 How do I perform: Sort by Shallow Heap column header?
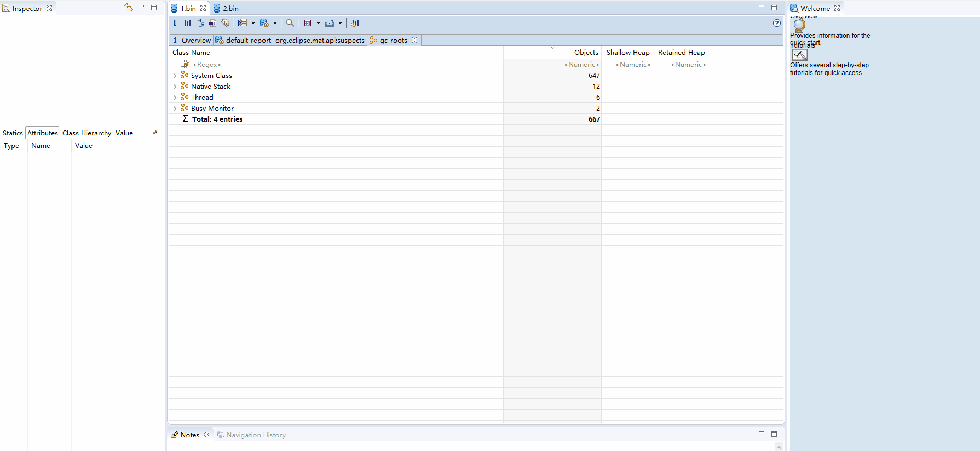(x=627, y=53)
